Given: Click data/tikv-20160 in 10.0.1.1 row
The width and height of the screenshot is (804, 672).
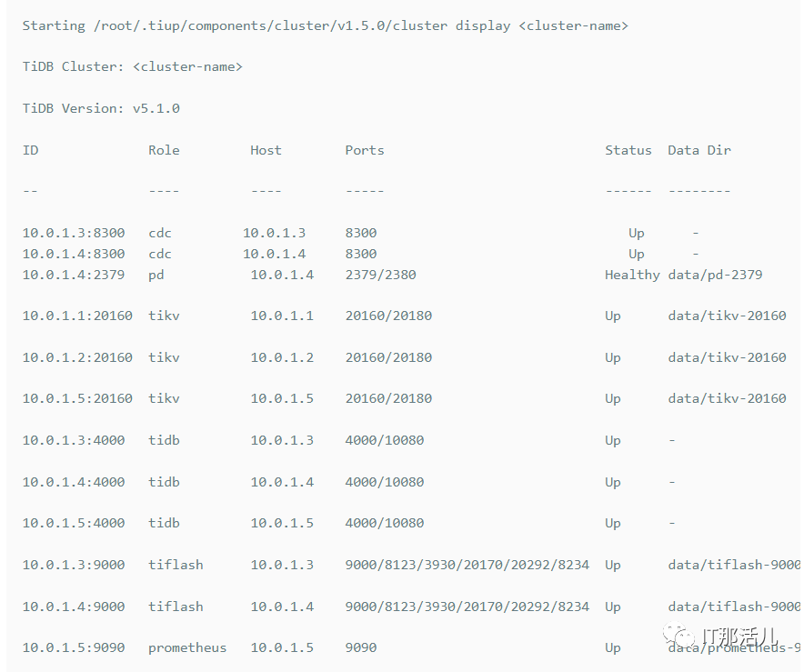Looking at the screenshot, I should (727, 316).
